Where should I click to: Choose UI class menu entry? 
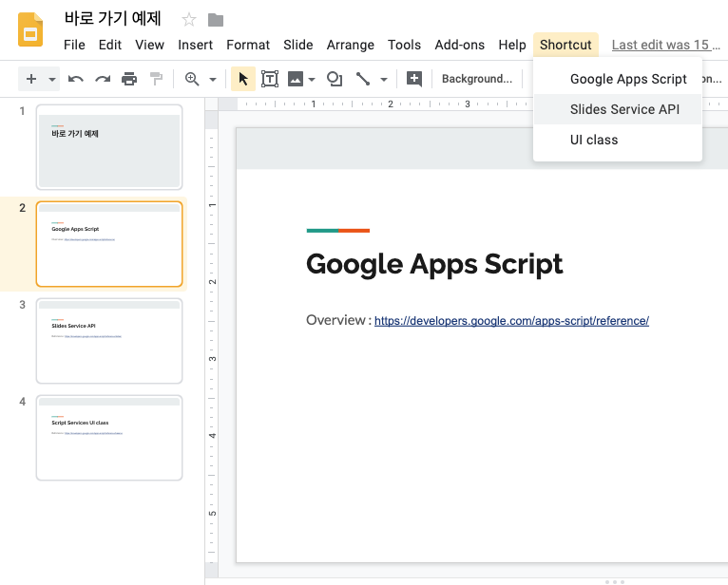(x=618, y=141)
